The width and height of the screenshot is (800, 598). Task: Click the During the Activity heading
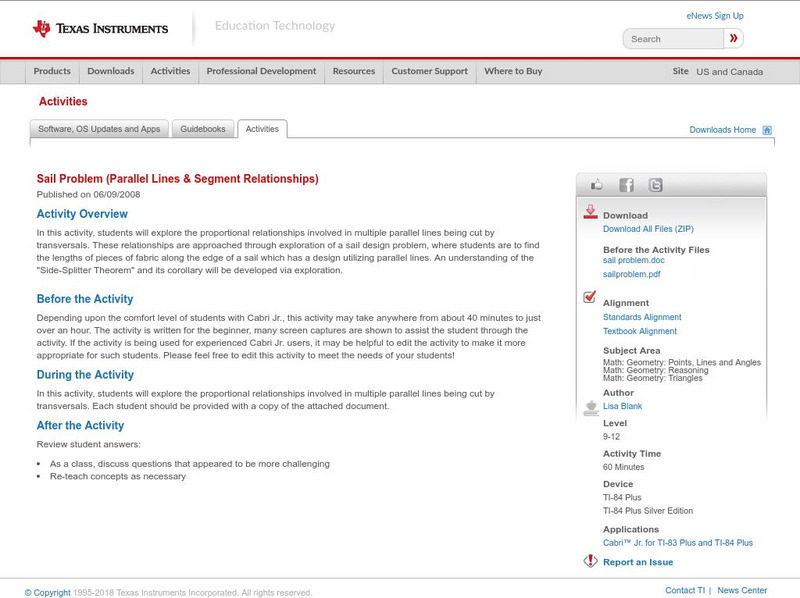(x=85, y=375)
